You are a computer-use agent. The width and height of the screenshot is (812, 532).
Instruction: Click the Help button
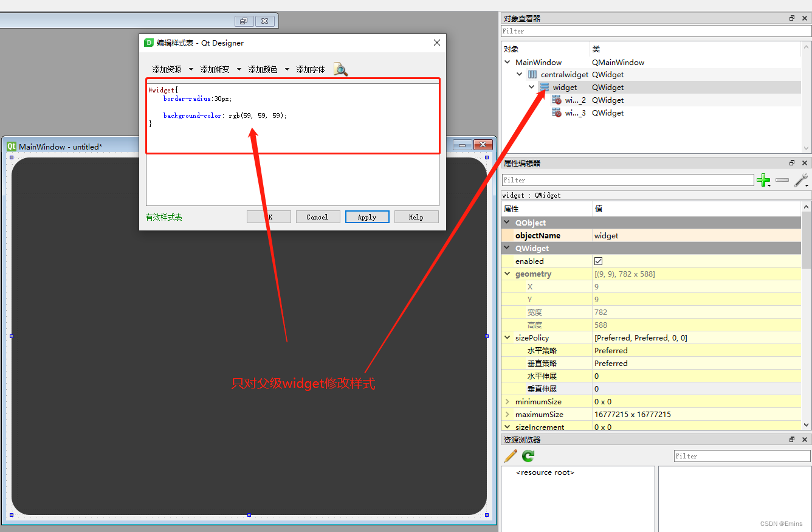pyautogui.click(x=416, y=217)
